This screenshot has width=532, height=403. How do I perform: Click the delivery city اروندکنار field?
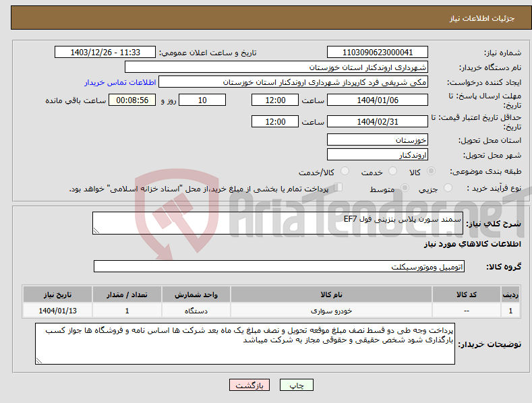pos(378,155)
